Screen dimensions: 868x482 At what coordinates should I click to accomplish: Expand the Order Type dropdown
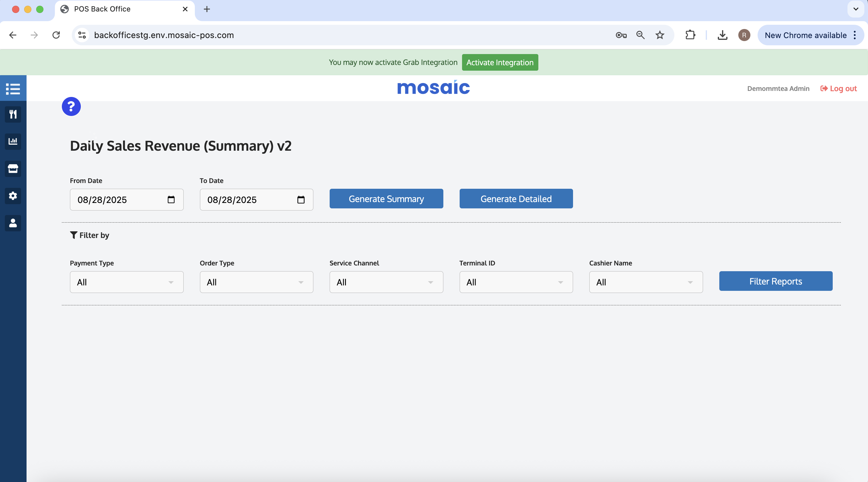point(256,282)
